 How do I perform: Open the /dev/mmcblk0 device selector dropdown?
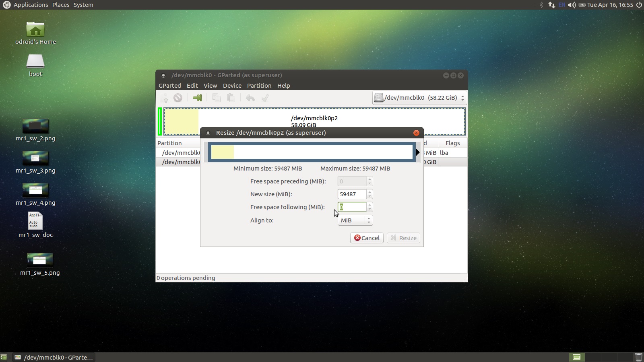tap(419, 98)
